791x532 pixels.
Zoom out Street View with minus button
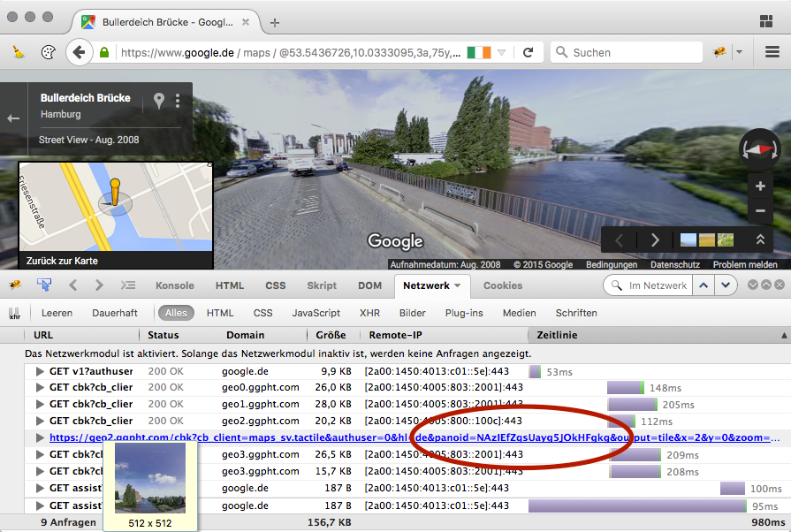point(760,211)
